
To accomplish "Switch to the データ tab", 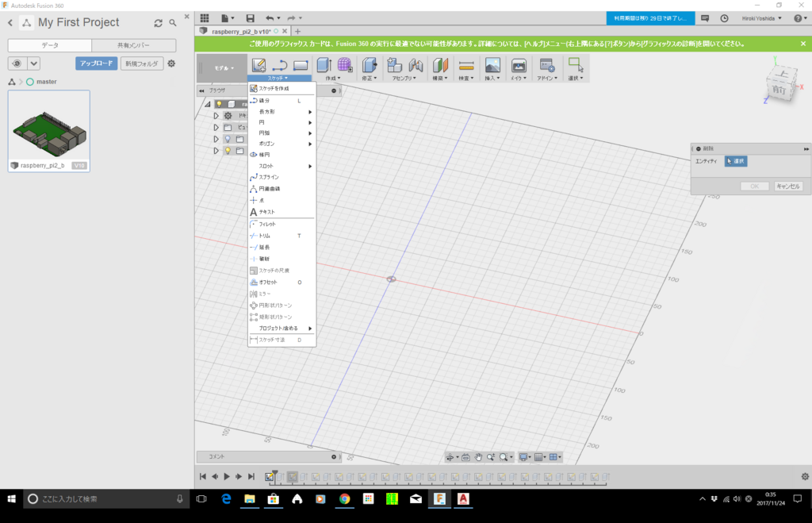I will (x=50, y=45).
